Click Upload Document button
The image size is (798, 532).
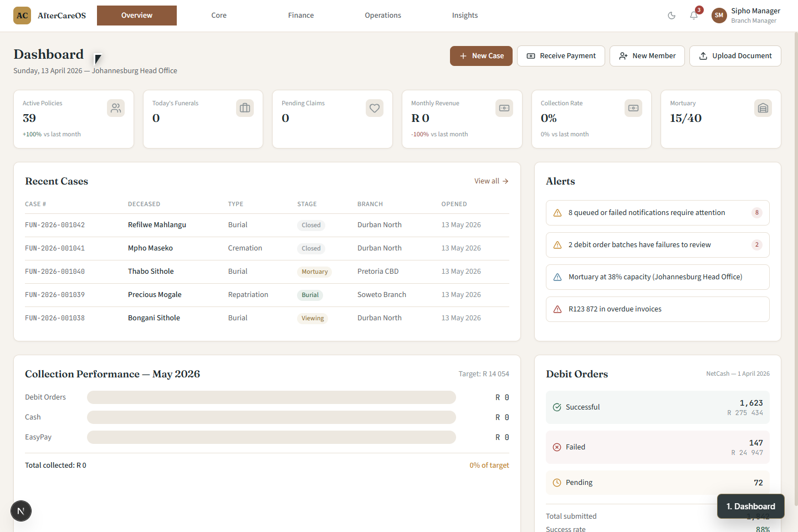click(x=735, y=56)
